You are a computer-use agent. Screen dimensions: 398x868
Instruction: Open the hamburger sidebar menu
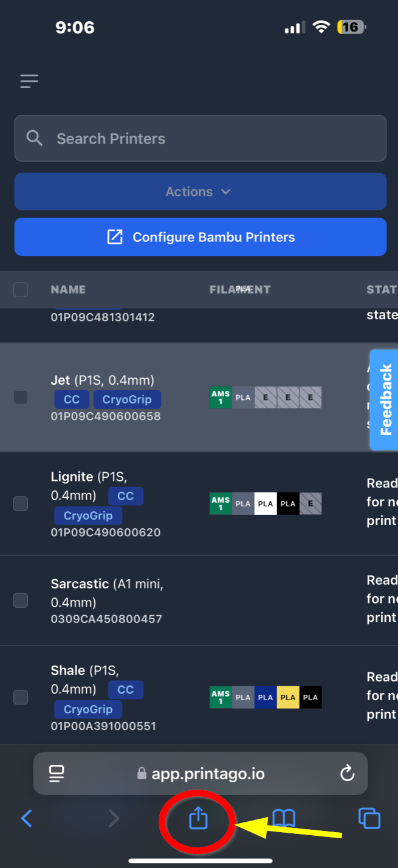(x=29, y=81)
